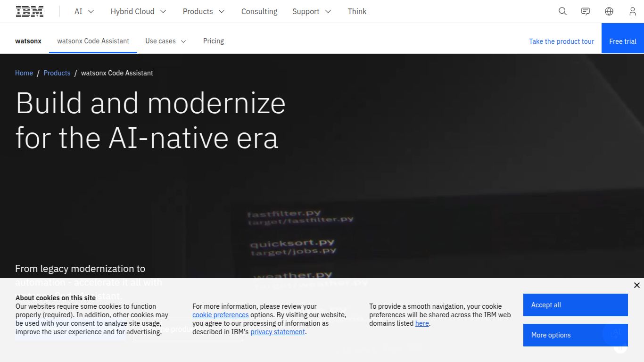The height and width of the screenshot is (362, 644).
Task: Open More options for cookies
Action: 575,335
